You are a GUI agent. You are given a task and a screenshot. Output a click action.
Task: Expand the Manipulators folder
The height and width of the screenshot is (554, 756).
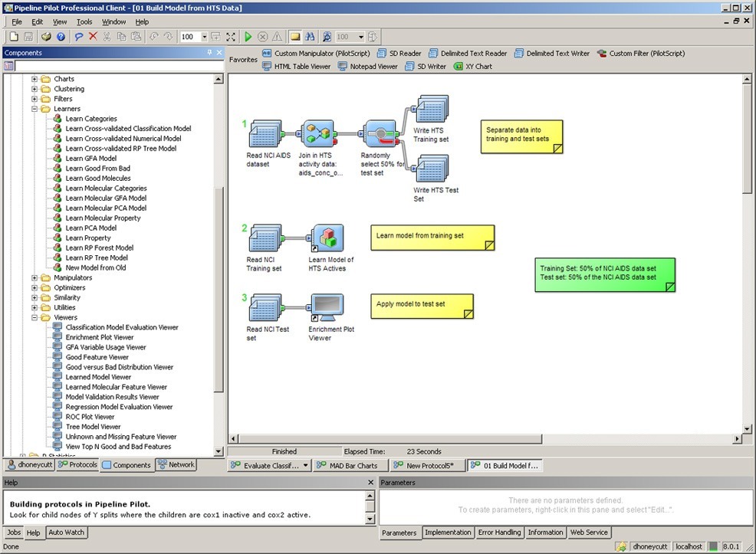35,278
